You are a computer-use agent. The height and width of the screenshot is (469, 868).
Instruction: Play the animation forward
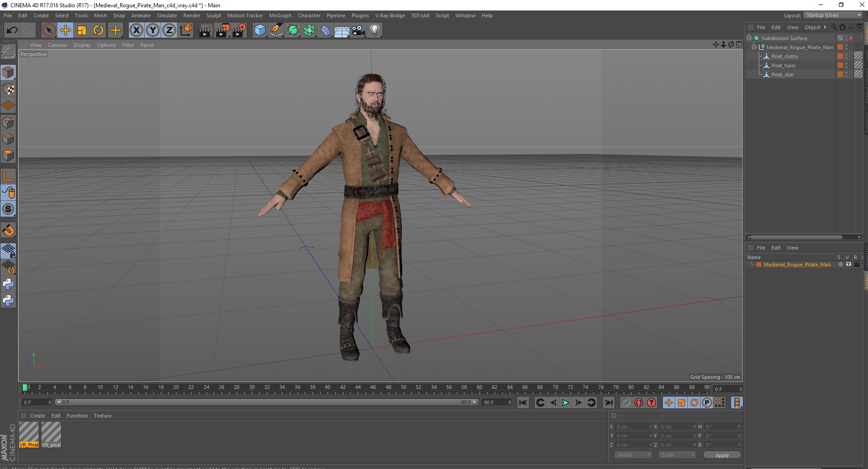[565, 403]
